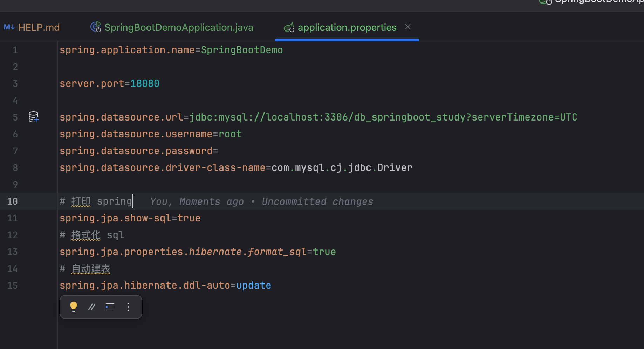Click the true value on show-sql line

[x=189, y=218]
